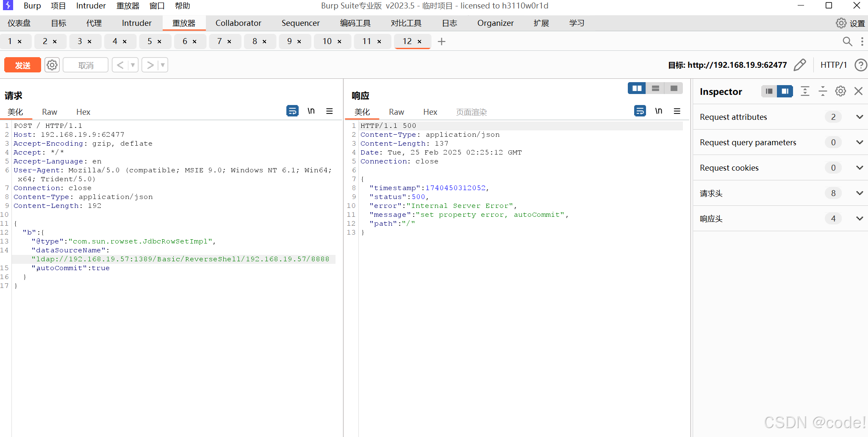Click the orange 发送 send button

click(22, 65)
